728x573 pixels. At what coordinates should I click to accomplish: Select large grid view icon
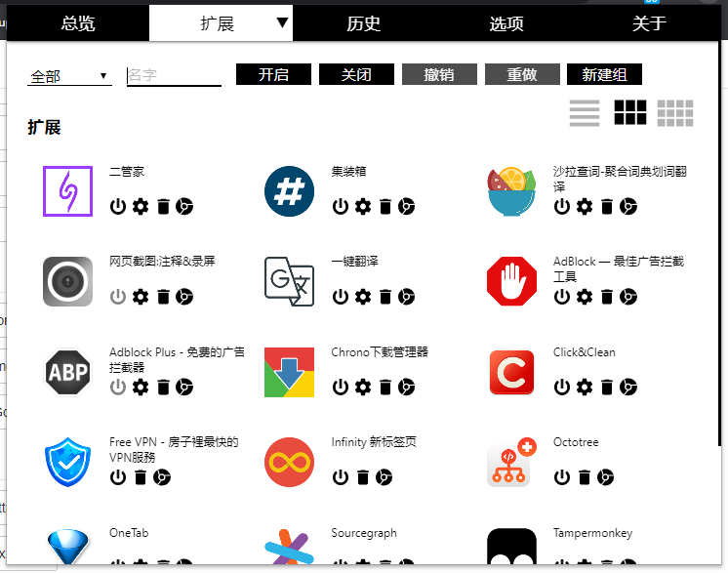630,112
